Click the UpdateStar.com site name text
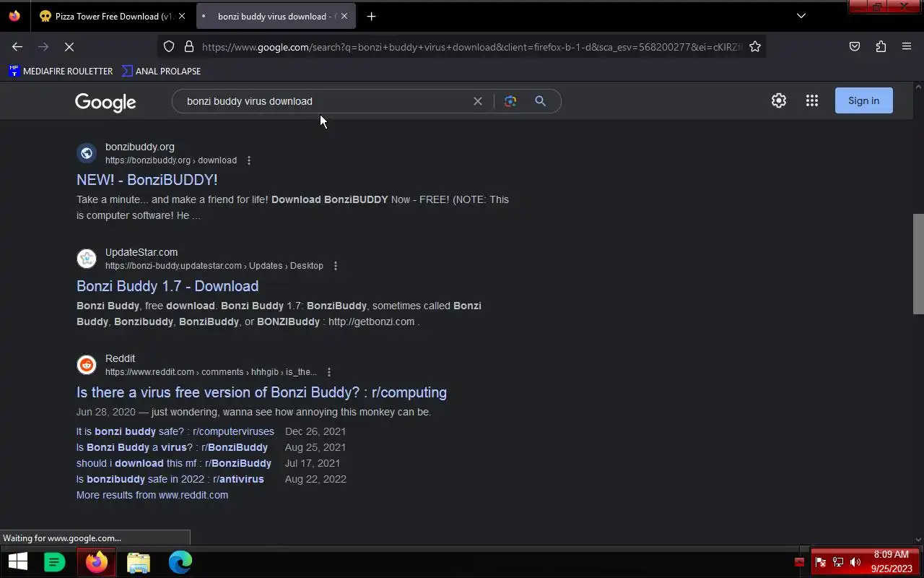Screen dimensions: 924x578 [x=141, y=252]
